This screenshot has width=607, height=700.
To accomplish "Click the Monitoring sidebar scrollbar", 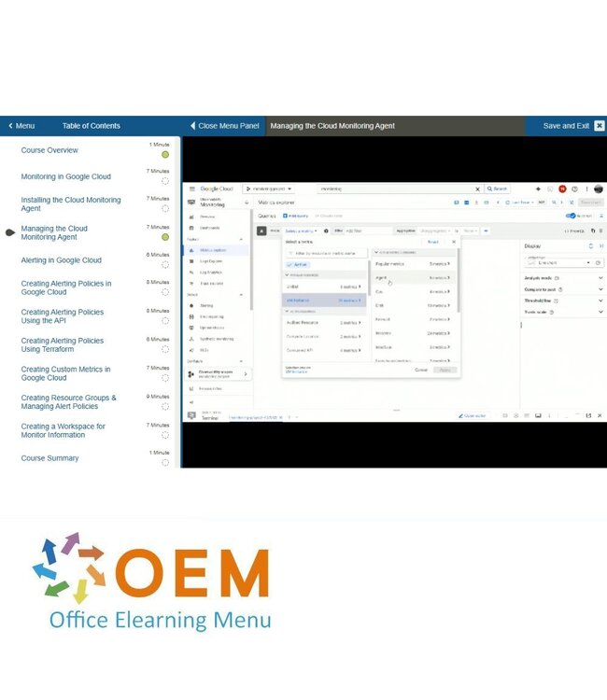I will 251,259.
